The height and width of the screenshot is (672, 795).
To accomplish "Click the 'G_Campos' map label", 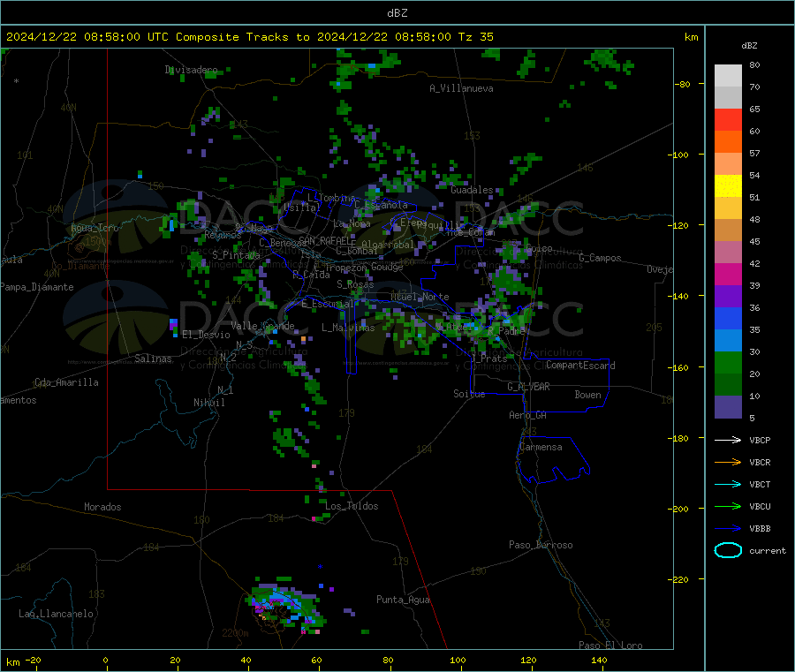I will tap(600, 258).
